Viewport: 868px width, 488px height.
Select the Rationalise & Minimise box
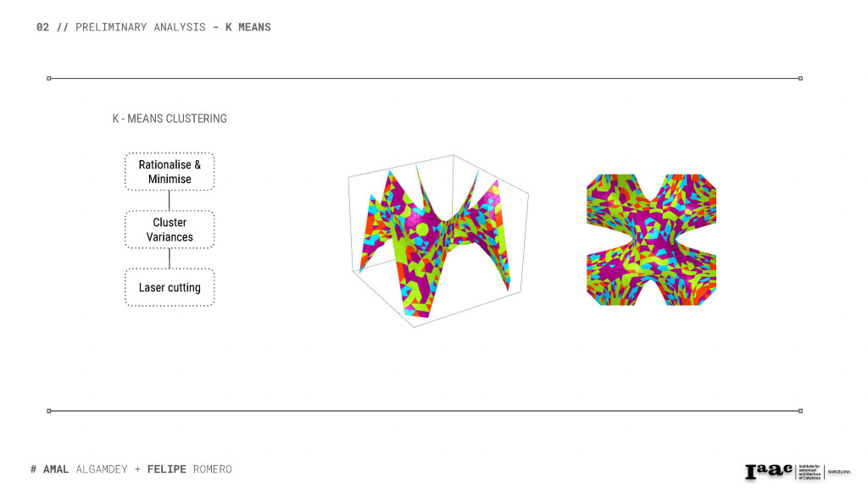(x=170, y=172)
